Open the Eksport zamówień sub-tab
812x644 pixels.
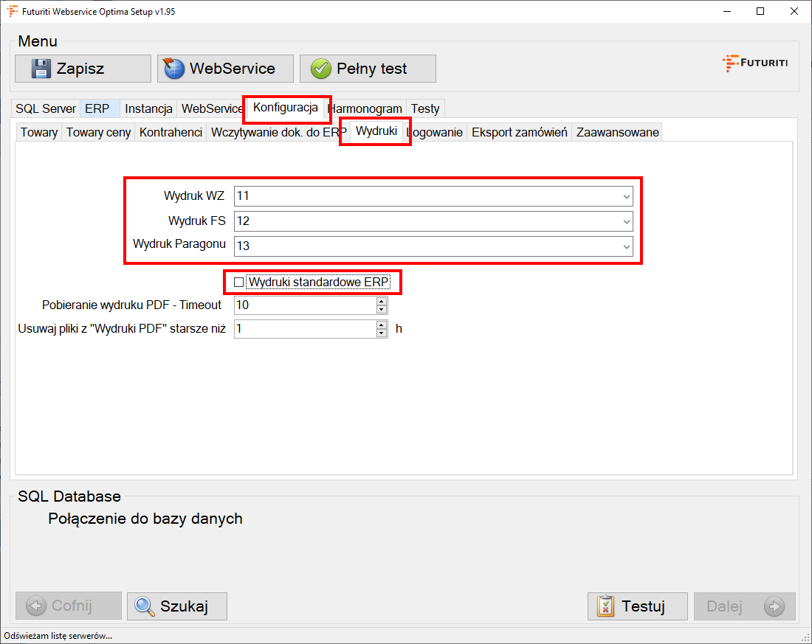pyautogui.click(x=519, y=132)
